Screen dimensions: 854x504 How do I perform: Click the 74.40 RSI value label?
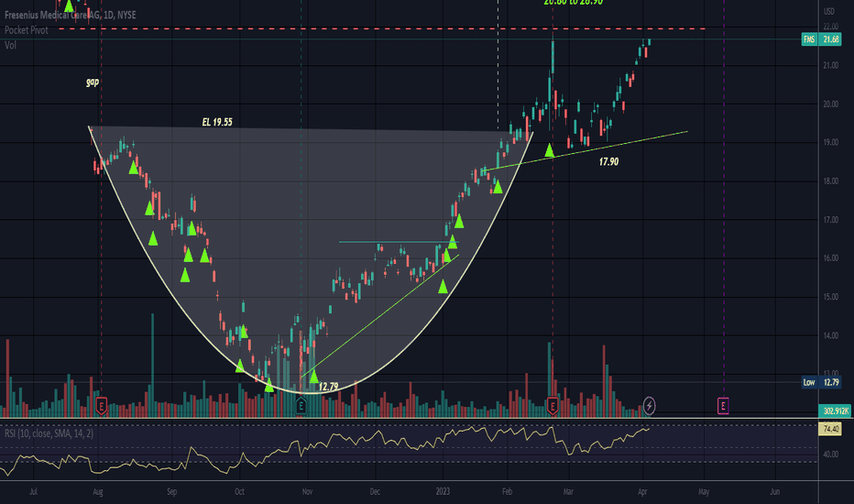(830, 430)
